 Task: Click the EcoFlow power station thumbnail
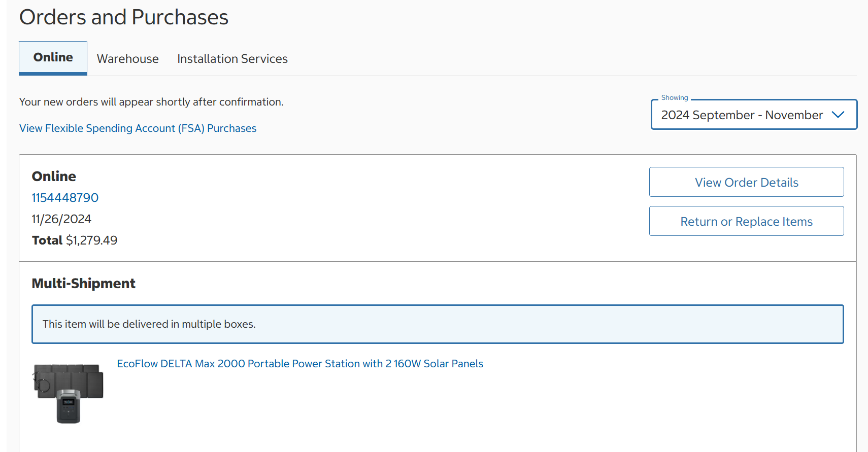pyautogui.click(x=69, y=394)
